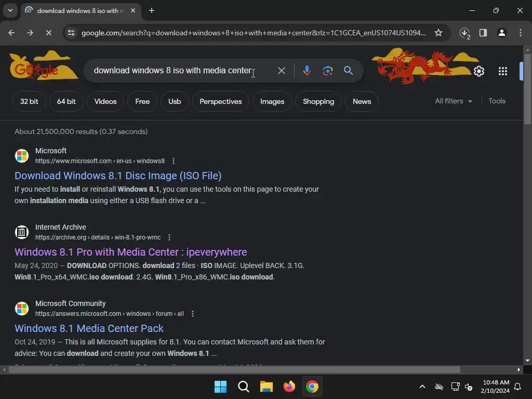Viewport: 532px width, 399px height.
Task: Switch to Images results
Action: (x=272, y=101)
